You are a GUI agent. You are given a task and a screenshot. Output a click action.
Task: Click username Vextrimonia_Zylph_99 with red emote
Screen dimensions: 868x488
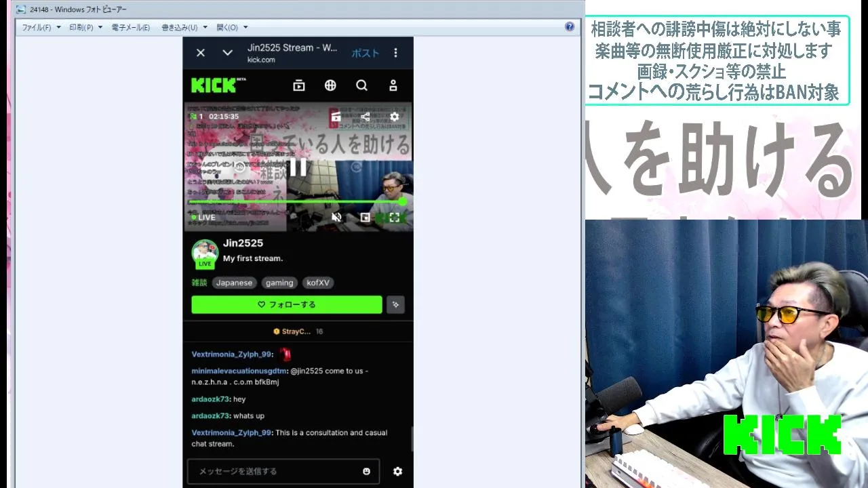[x=231, y=354]
